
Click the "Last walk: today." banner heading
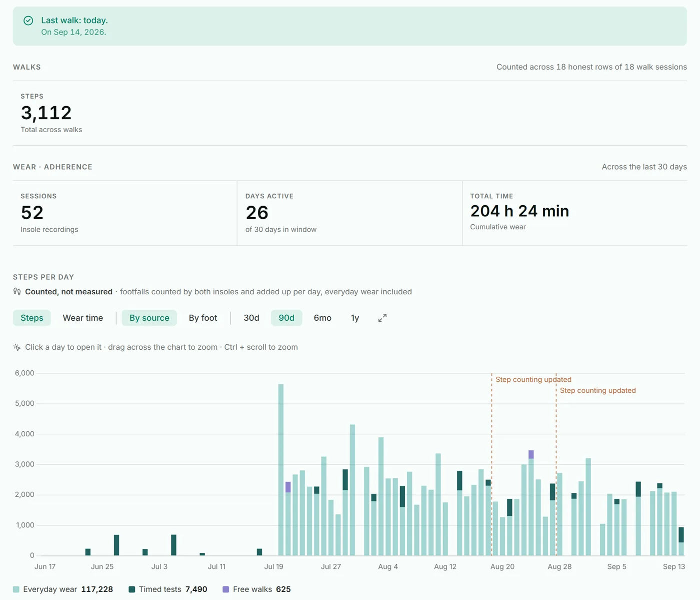coord(74,21)
